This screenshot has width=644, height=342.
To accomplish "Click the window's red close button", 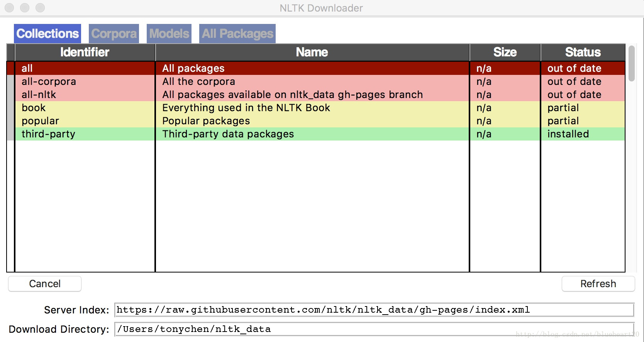I will click(x=9, y=8).
